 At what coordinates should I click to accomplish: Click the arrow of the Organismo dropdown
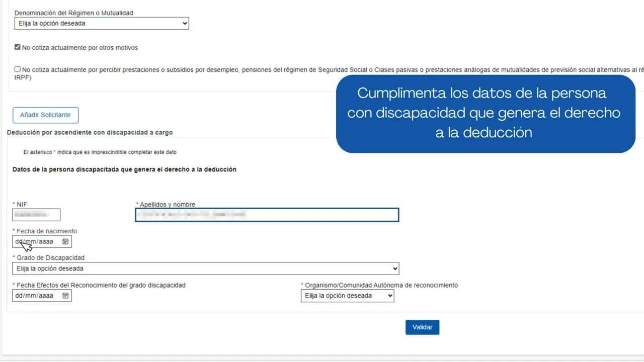coord(390,296)
